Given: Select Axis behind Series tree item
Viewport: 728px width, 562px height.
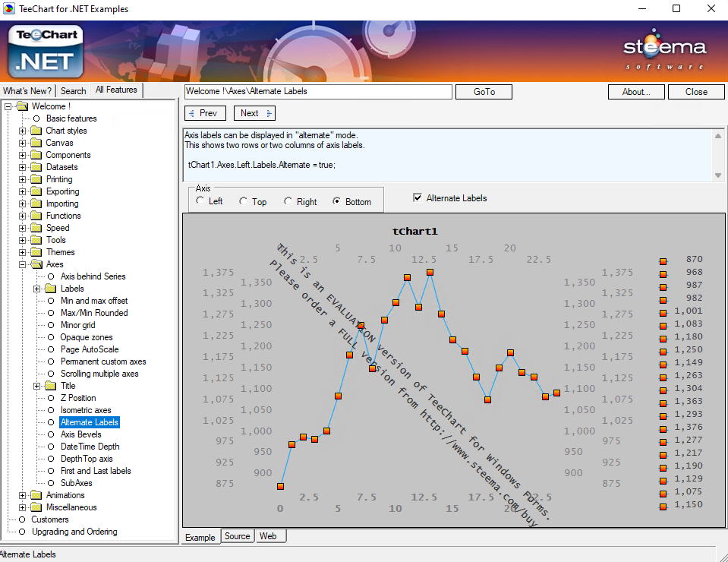Looking at the screenshot, I should click(x=93, y=276).
